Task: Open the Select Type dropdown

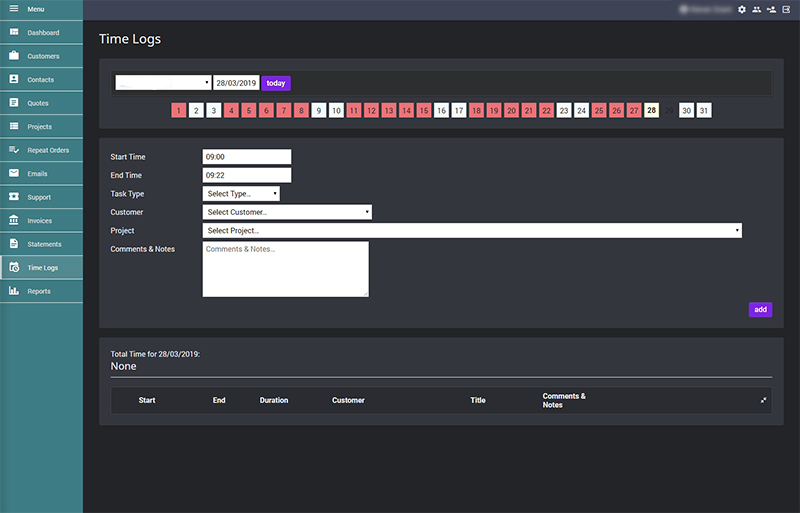Action: 241,193
